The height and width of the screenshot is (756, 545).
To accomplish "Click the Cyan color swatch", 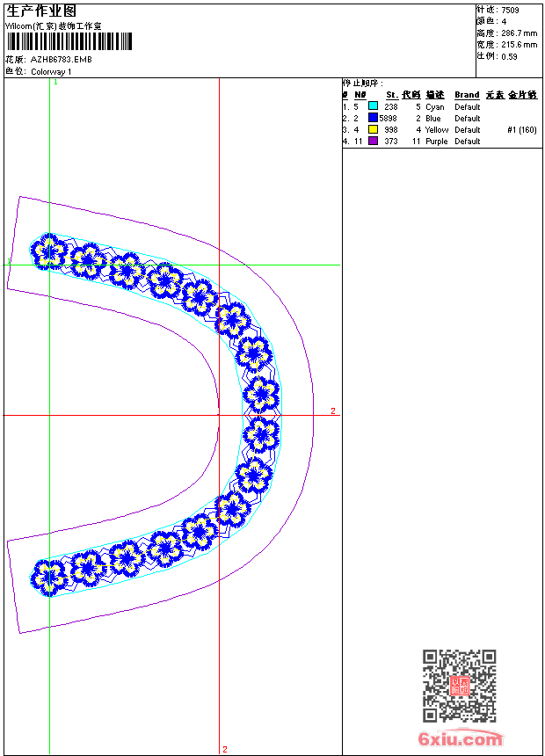I will click(373, 105).
